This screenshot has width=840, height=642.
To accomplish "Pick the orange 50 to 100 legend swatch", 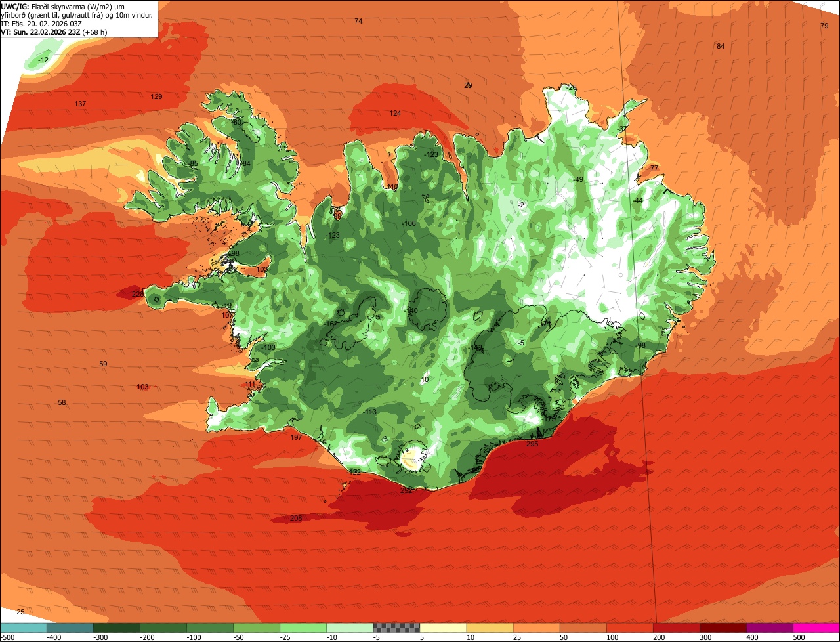I will (x=582, y=628).
